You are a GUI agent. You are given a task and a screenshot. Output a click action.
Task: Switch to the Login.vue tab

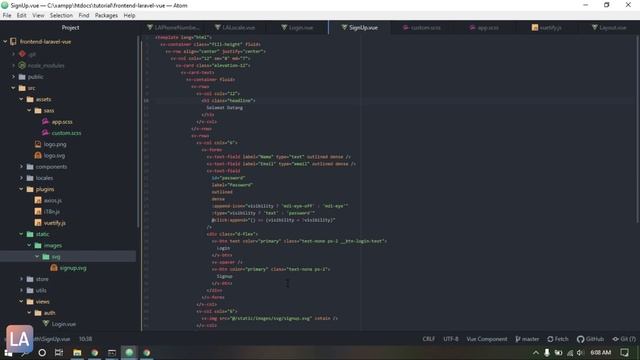pyautogui.click(x=297, y=27)
